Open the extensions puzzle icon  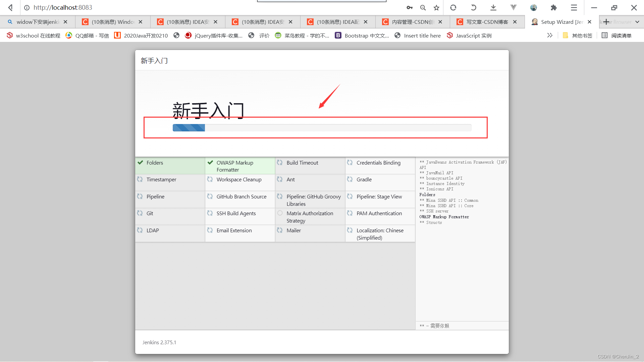(x=554, y=7)
